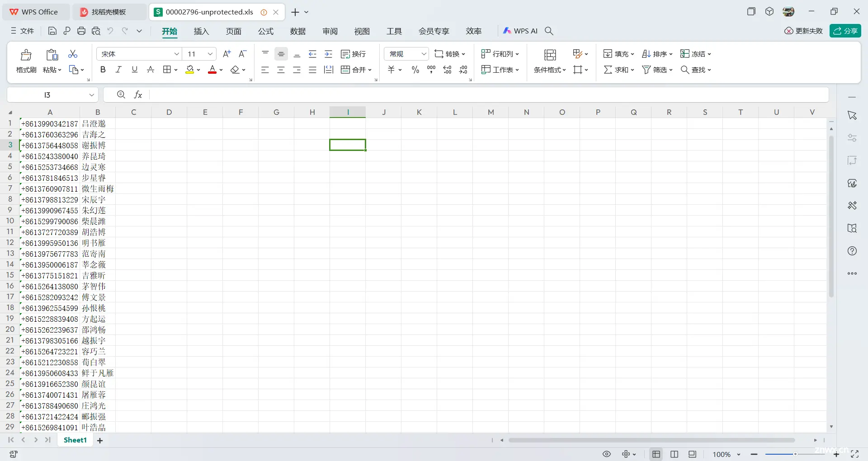Toggle middle vertical alignment
868x461 pixels.
[281, 54]
